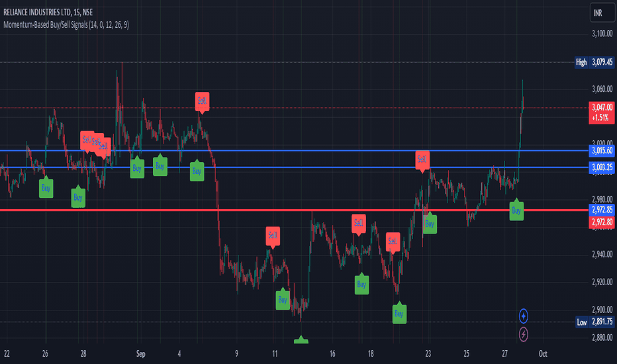Click the 23 date on the time axis
Screen dimensions: 617x364
(428, 354)
